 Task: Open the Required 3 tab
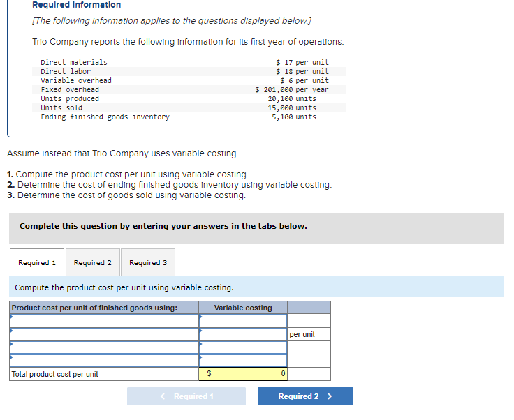click(148, 262)
